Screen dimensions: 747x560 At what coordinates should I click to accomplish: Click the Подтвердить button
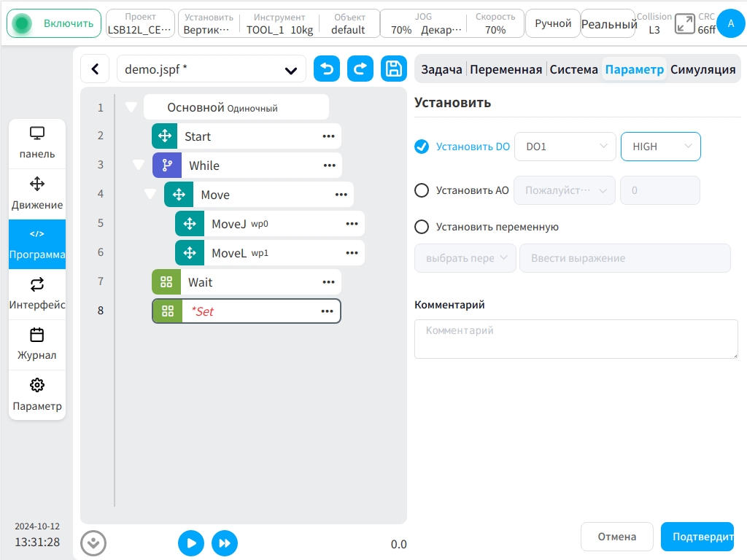tap(697, 537)
